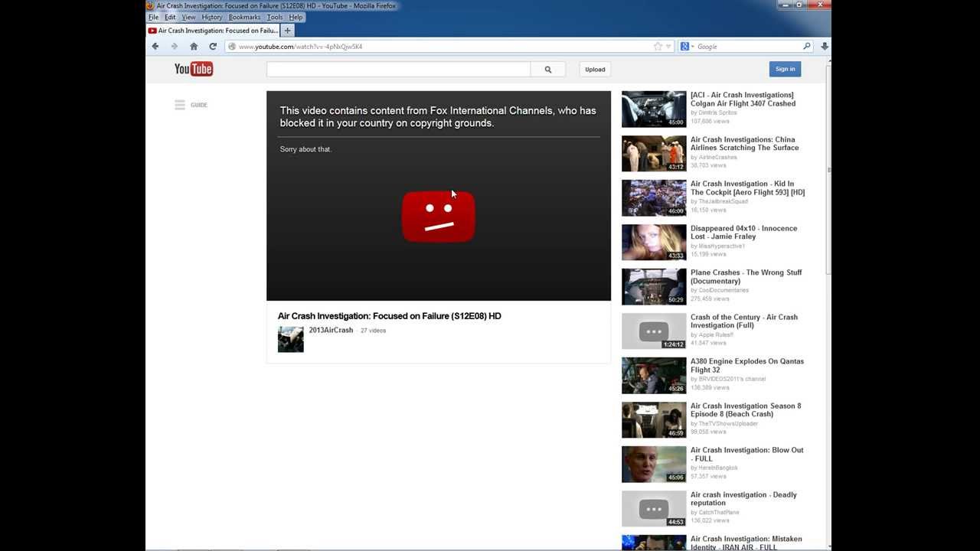Click the Sign in button
This screenshot has height=551, width=980.
click(x=785, y=69)
